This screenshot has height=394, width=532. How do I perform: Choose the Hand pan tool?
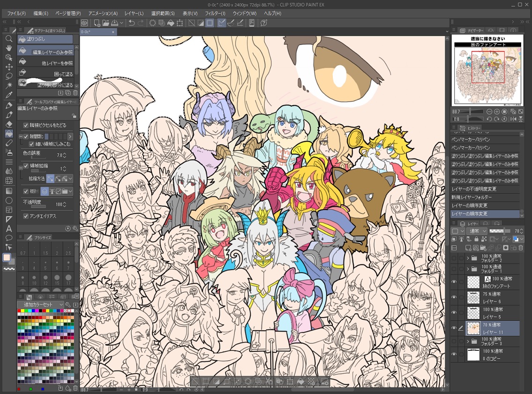9,48
